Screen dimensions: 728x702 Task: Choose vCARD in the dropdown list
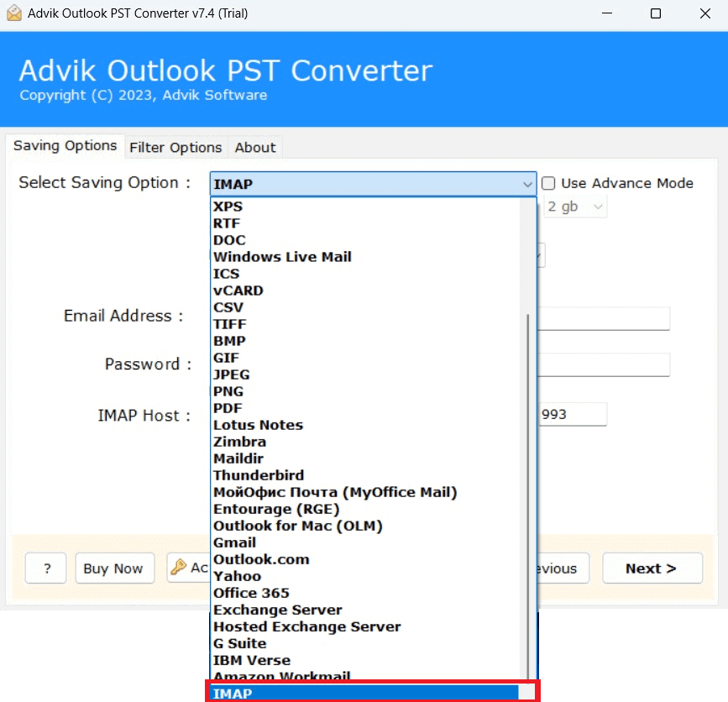pyautogui.click(x=365, y=291)
